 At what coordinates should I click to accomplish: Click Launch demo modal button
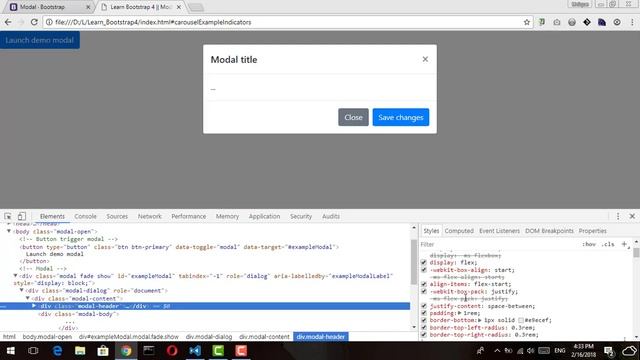click(x=40, y=40)
